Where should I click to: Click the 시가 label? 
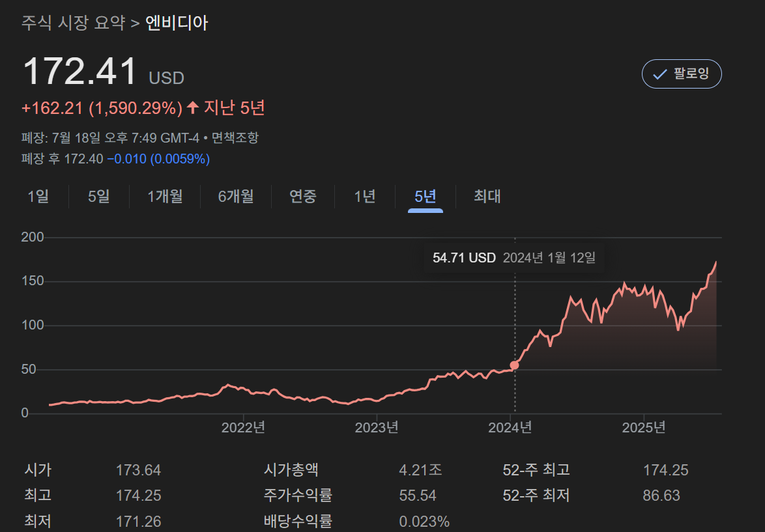tap(38, 470)
